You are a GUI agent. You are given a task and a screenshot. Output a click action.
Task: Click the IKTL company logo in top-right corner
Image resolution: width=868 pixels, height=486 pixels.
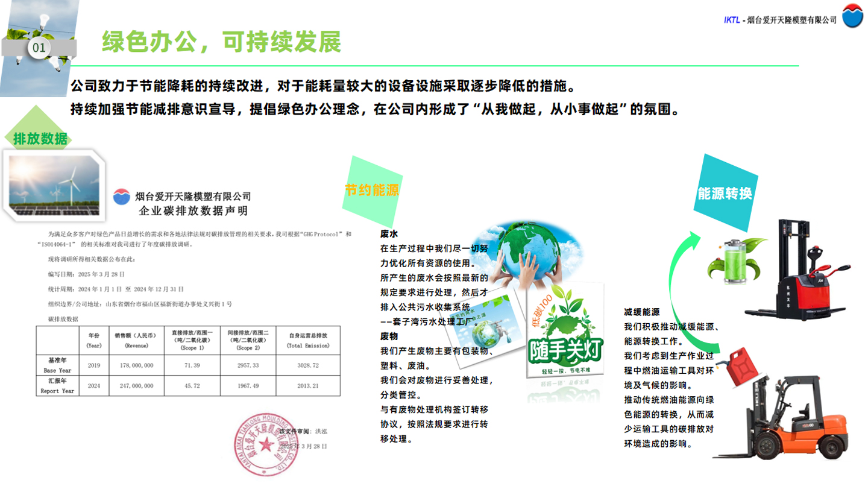pos(852,16)
